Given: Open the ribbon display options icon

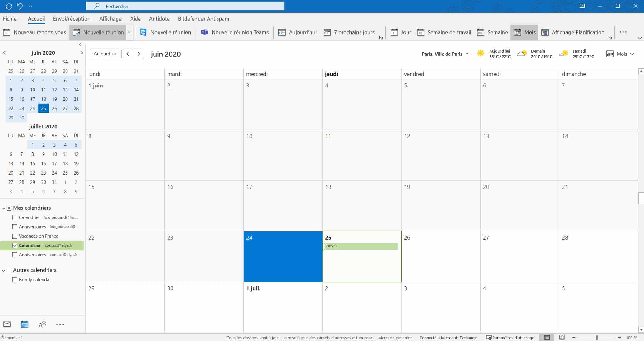Looking at the screenshot, I should coord(582,6).
